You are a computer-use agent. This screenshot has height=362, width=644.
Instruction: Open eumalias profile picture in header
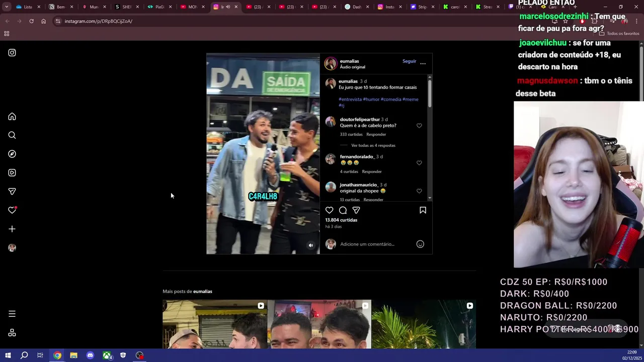pyautogui.click(x=331, y=63)
